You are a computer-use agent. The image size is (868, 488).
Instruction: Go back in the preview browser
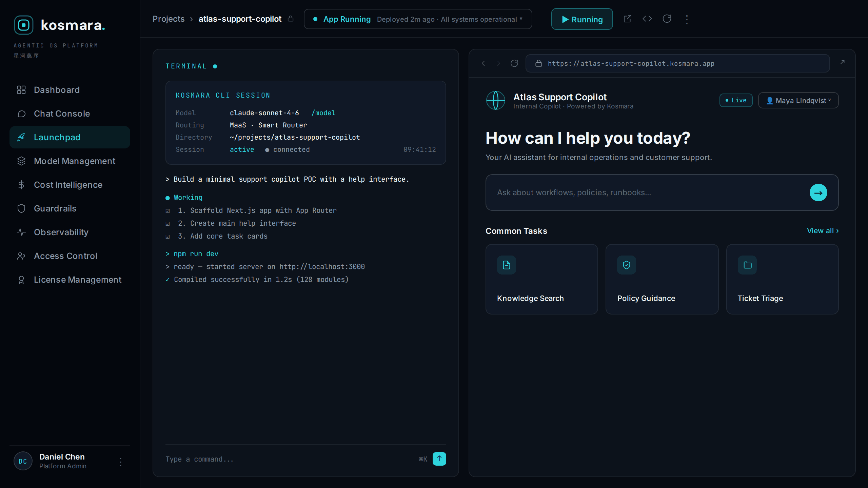click(x=484, y=63)
